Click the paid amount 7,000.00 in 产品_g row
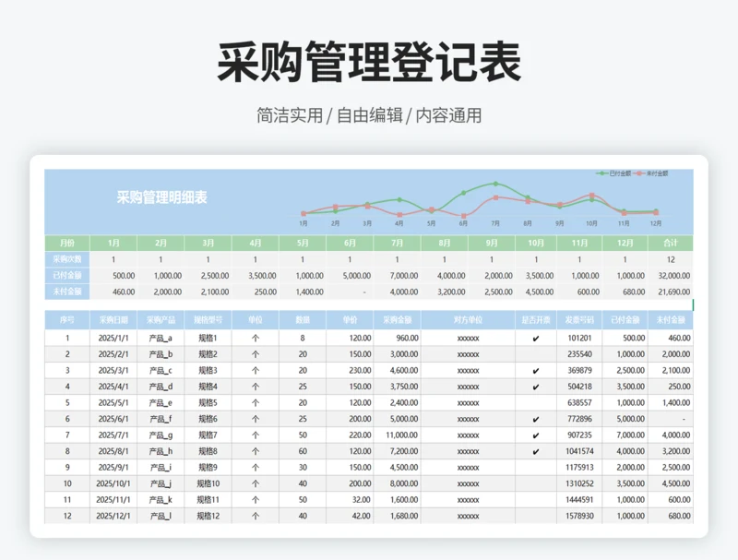Screen dimensions: 738x560 pos(625,435)
